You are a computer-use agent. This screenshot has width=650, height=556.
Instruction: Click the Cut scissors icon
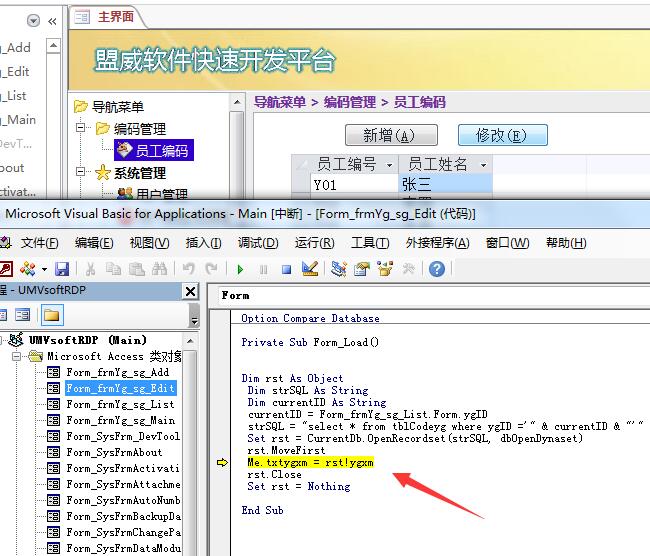pyautogui.click(x=90, y=270)
